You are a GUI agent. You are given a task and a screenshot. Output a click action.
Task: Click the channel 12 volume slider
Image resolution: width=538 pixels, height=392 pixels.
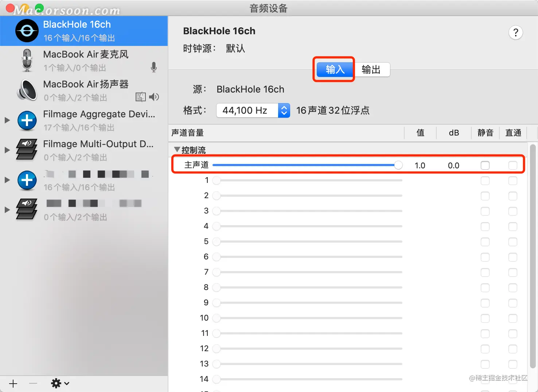click(307, 349)
